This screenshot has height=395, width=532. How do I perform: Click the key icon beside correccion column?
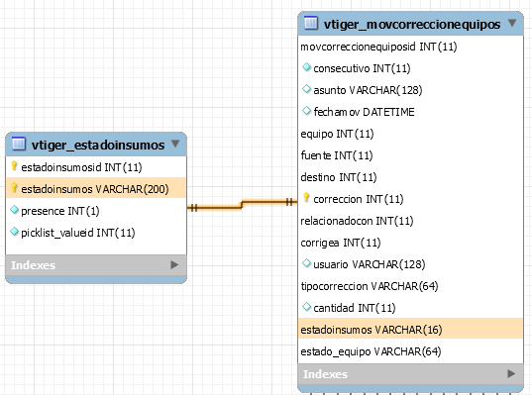pos(306,198)
